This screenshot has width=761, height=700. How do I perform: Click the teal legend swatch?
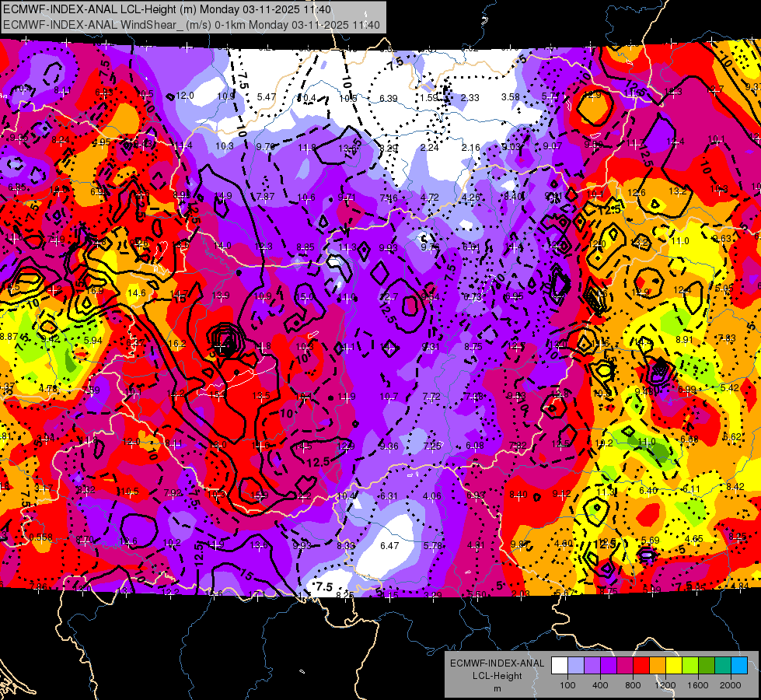(x=723, y=666)
